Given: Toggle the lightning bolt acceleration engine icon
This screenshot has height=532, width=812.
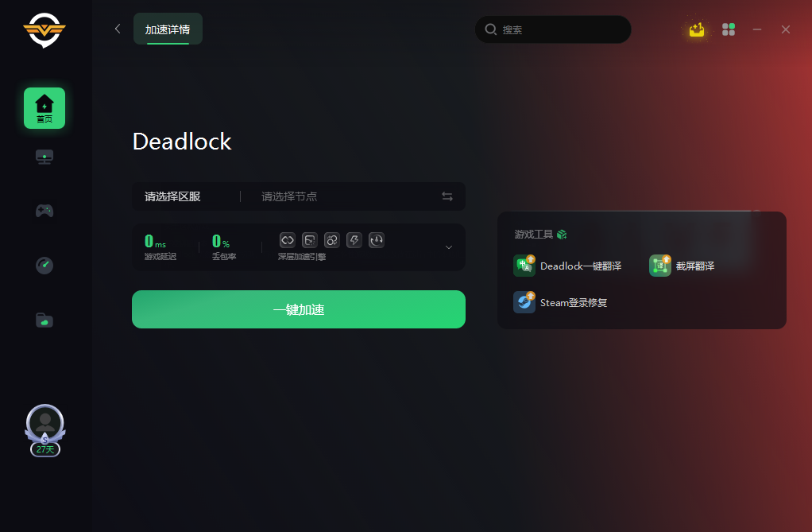Looking at the screenshot, I should click(354, 240).
